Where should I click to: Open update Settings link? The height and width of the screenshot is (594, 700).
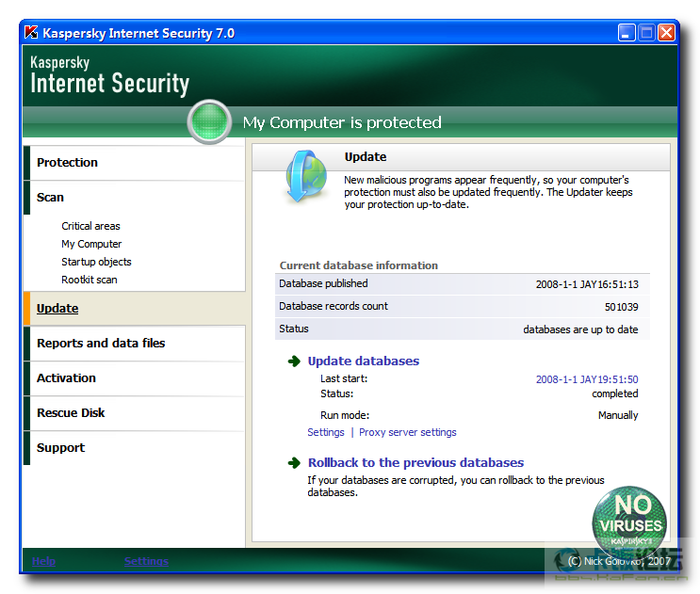pyautogui.click(x=326, y=432)
